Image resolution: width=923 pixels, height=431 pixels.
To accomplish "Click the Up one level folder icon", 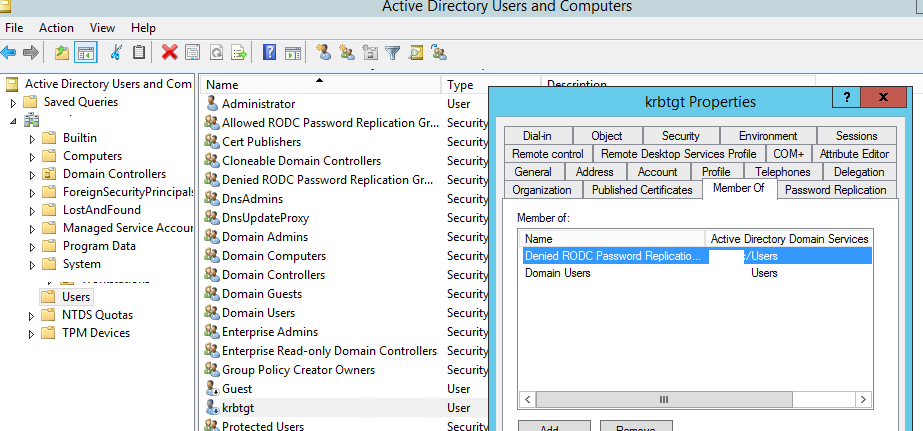I will (x=63, y=52).
